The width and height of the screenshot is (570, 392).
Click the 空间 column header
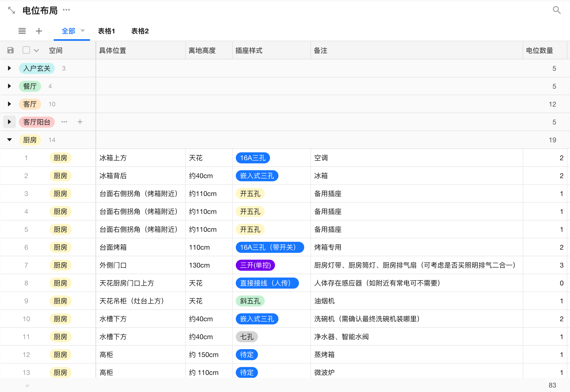pos(56,51)
